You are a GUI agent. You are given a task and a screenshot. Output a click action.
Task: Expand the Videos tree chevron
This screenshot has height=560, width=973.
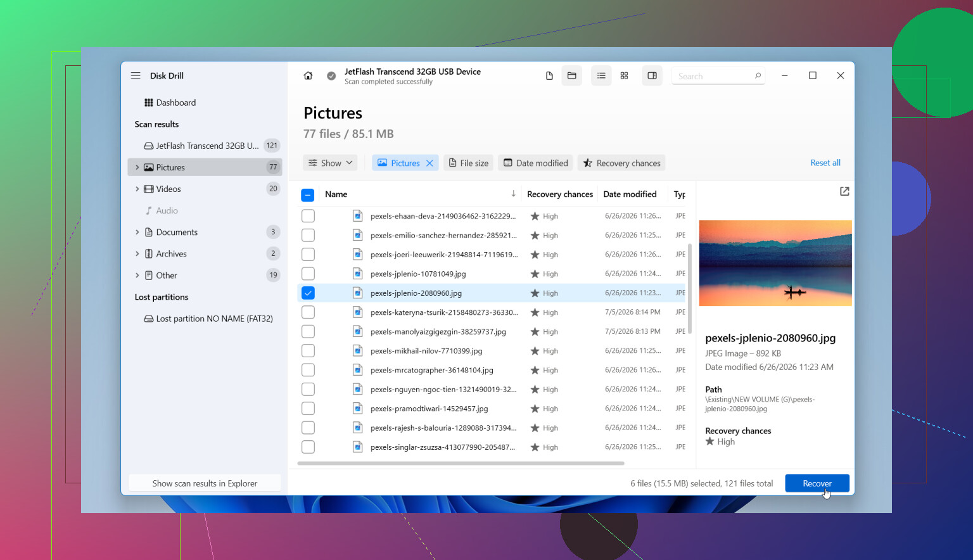tap(137, 189)
